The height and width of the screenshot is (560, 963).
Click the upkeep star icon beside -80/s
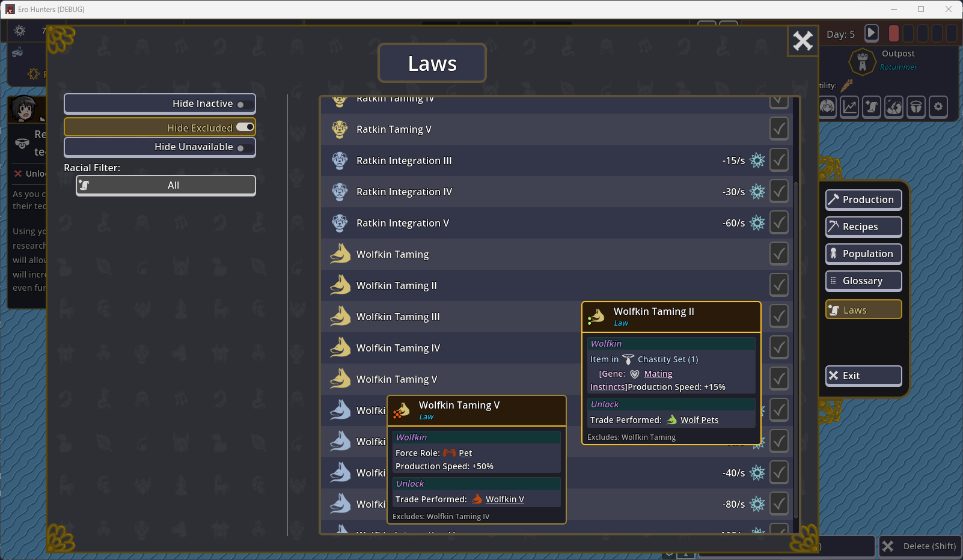click(757, 504)
